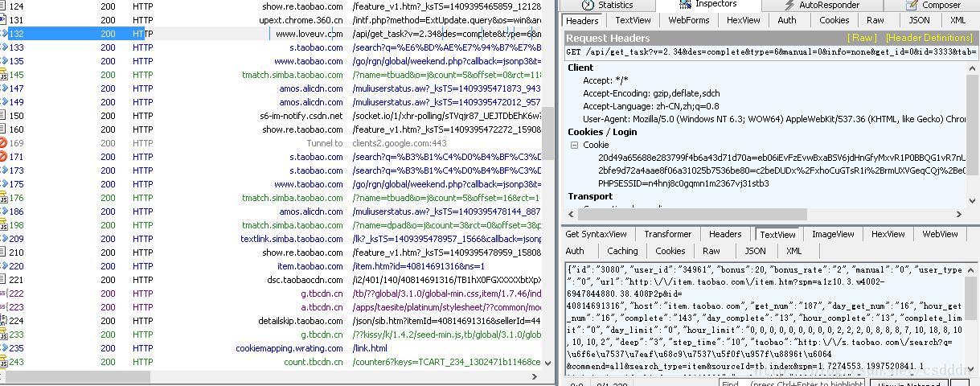The image size is (980, 386).
Task: Open the WebForms request tab
Action: click(x=689, y=20)
